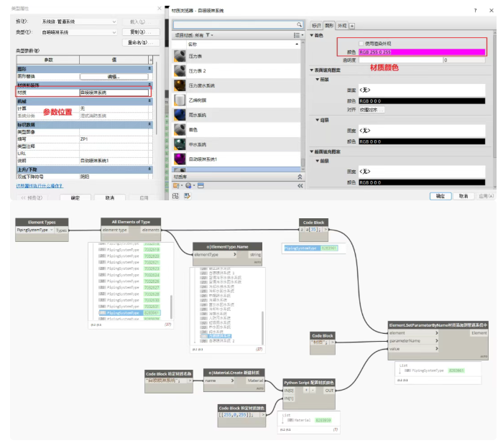The height and width of the screenshot is (448, 498).
Task: Click the create new material globe icon
Action: (x=189, y=186)
